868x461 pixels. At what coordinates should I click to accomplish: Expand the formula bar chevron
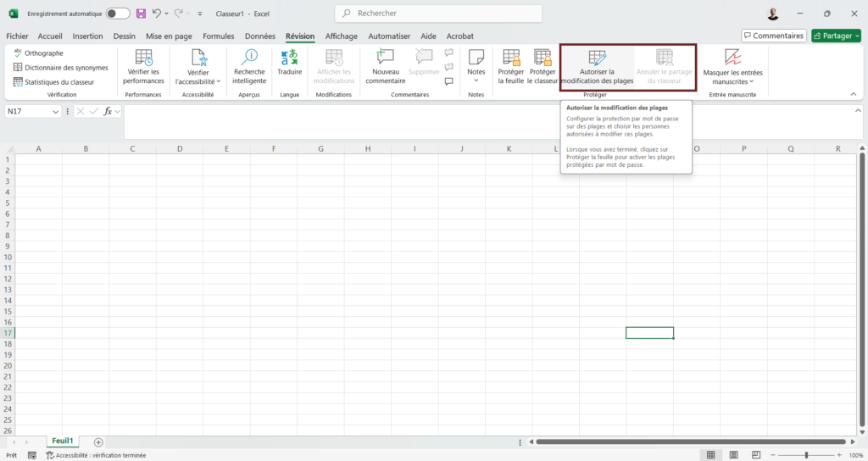pos(858,111)
